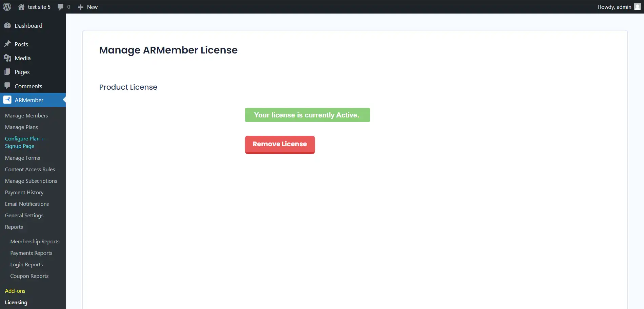The height and width of the screenshot is (309, 644).
Task: Open Configure Plan + Signup Page
Action: (x=24, y=142)
